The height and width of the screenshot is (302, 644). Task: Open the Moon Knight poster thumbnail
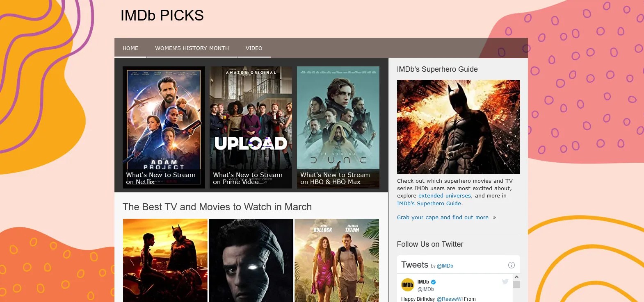(x=251, y=261)
